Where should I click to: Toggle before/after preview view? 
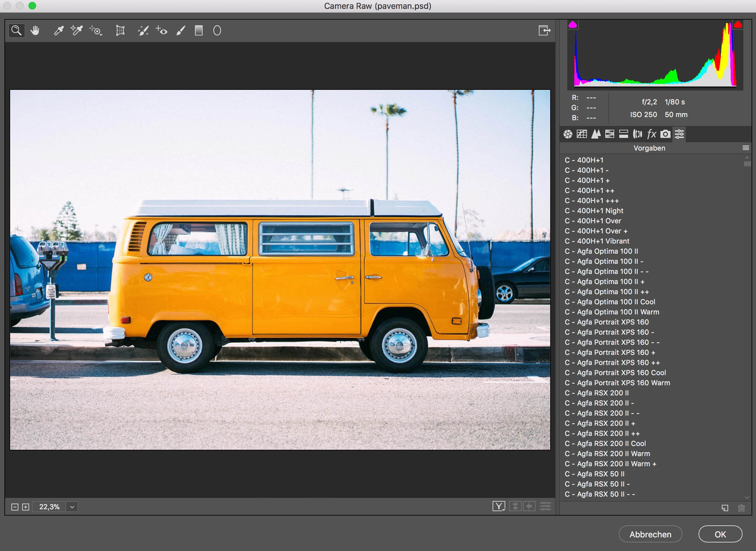[499, 506]
